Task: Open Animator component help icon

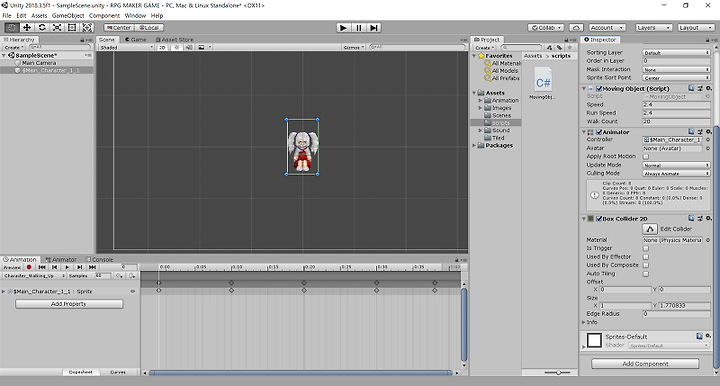Action: [691, 132]
